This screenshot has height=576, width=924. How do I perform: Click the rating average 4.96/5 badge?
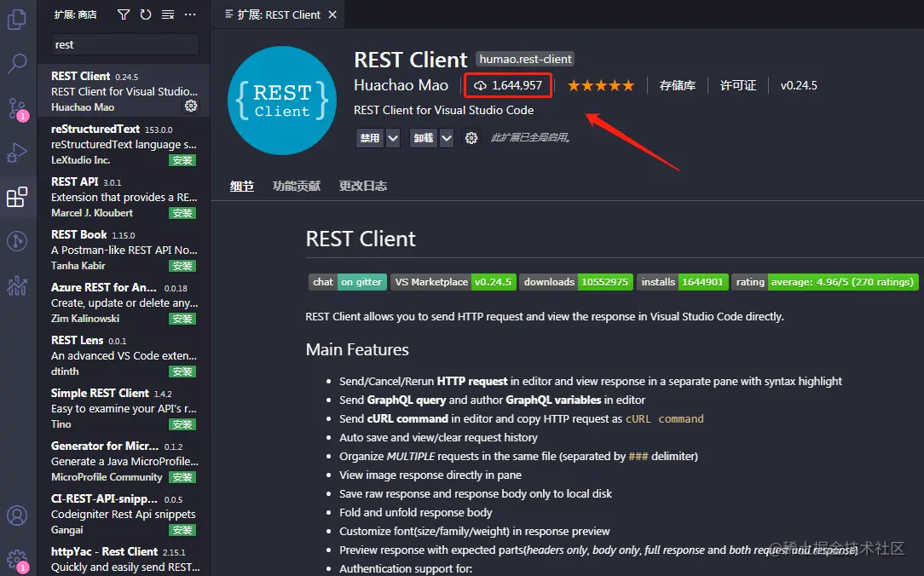[x=825, y=282]
